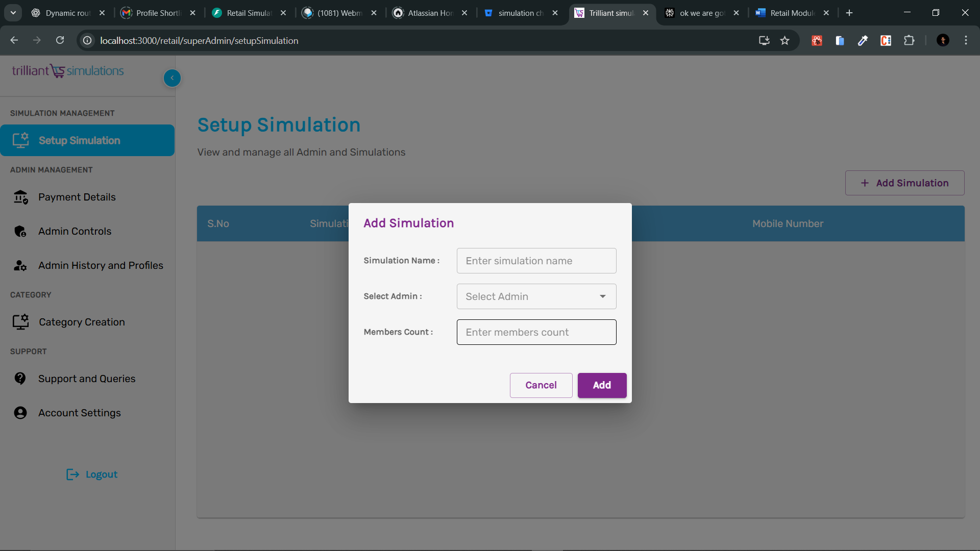Click the Admin Controls shield icon
980x551 pixels.
point(20,231)
